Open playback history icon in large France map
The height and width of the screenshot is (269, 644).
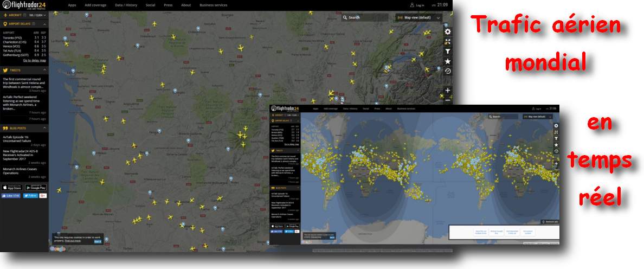click(x=448, y=71)
